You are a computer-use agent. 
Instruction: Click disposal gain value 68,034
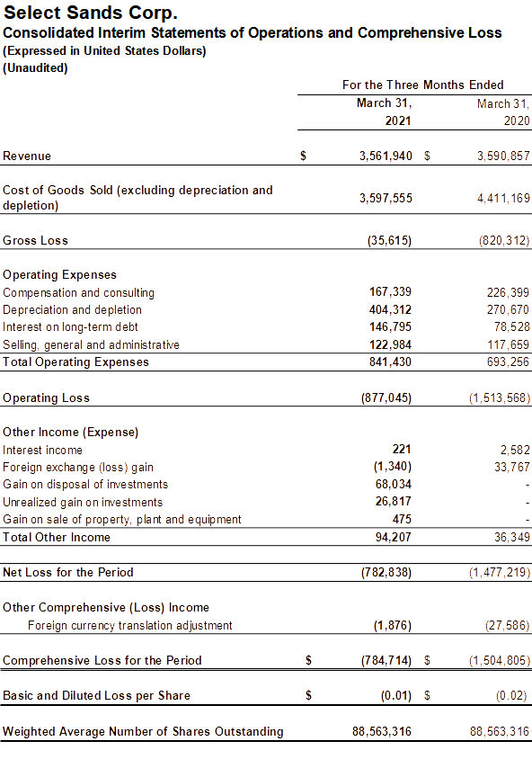(394, 485)
